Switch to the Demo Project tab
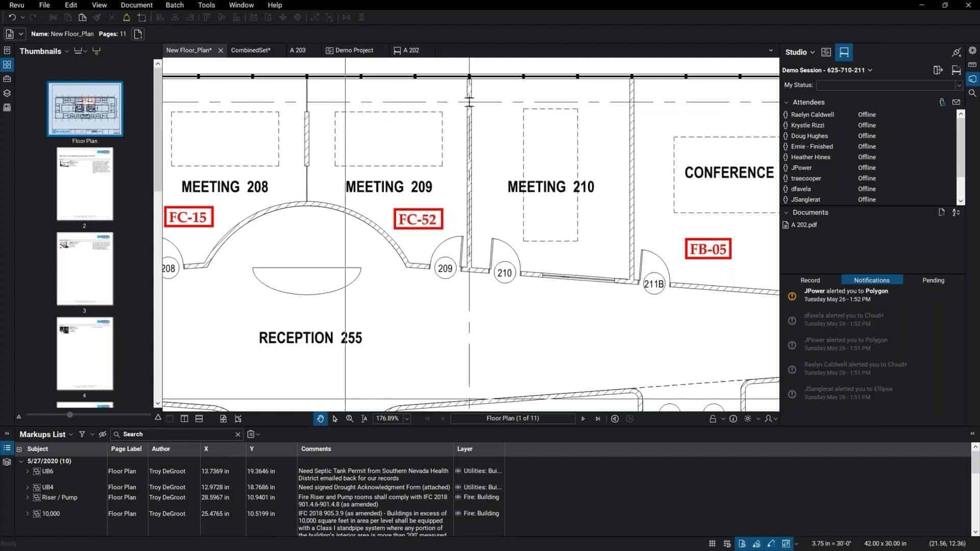The width and height of the screenshot is (980, 551). (x=350, y=50)
